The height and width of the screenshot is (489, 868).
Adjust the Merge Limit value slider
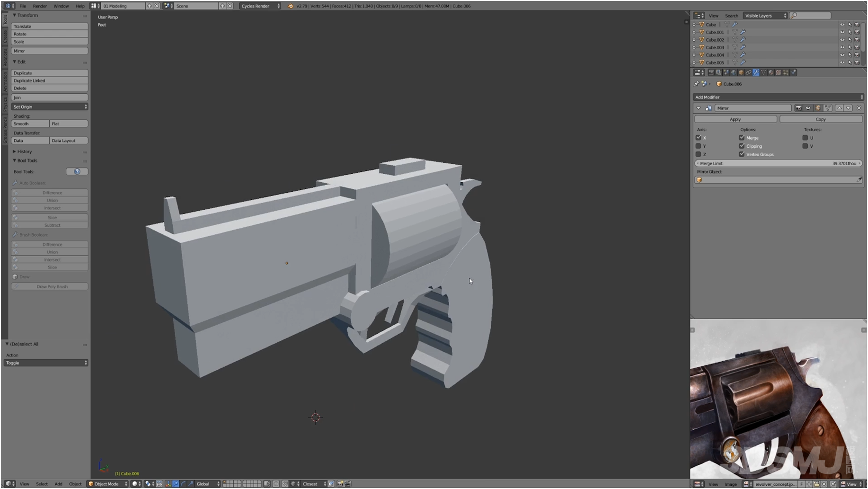tap(778, 163)
